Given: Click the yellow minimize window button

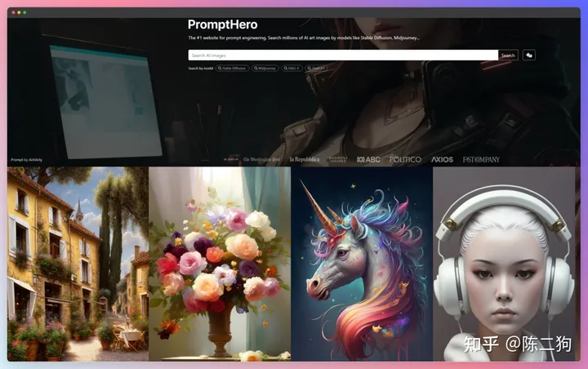Looking at the screenshot, I should (x=19, y=12).
